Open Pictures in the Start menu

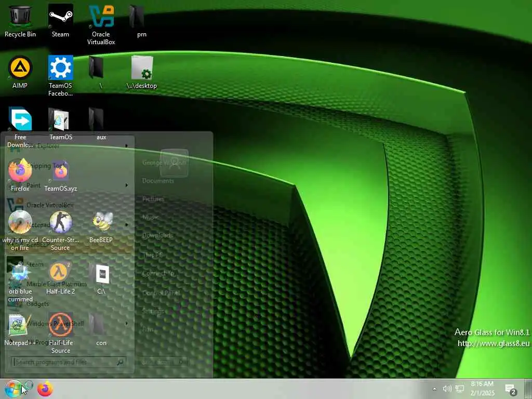coord(153,199)
